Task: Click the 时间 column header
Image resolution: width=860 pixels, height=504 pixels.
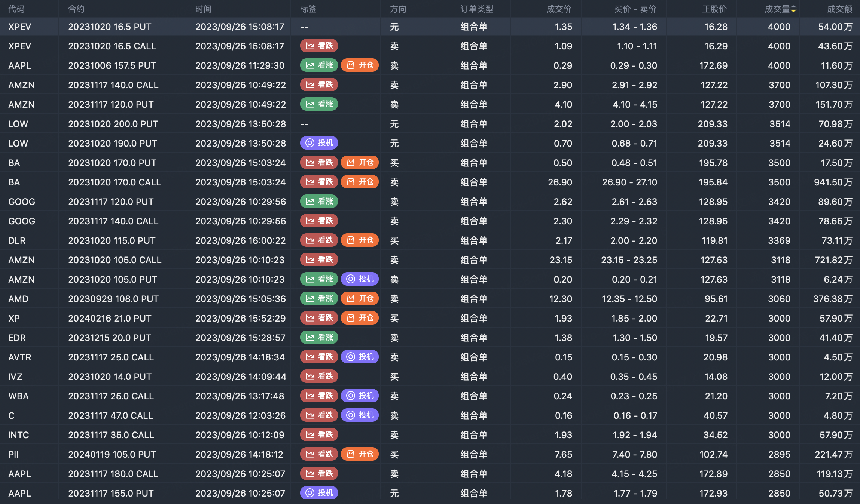Action: [x=204, y=9]
